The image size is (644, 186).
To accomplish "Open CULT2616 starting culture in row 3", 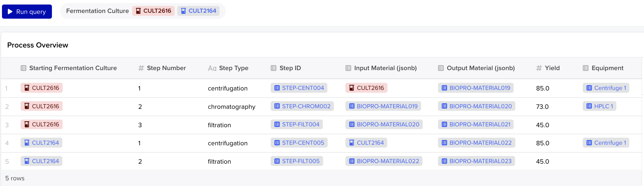I will click(41, 124).
